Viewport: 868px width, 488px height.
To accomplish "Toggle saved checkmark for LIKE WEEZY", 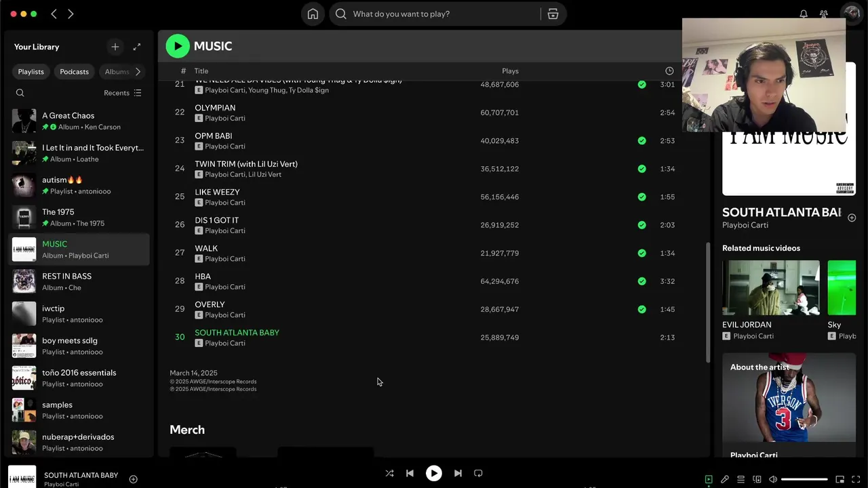I will tap(642, 197).
